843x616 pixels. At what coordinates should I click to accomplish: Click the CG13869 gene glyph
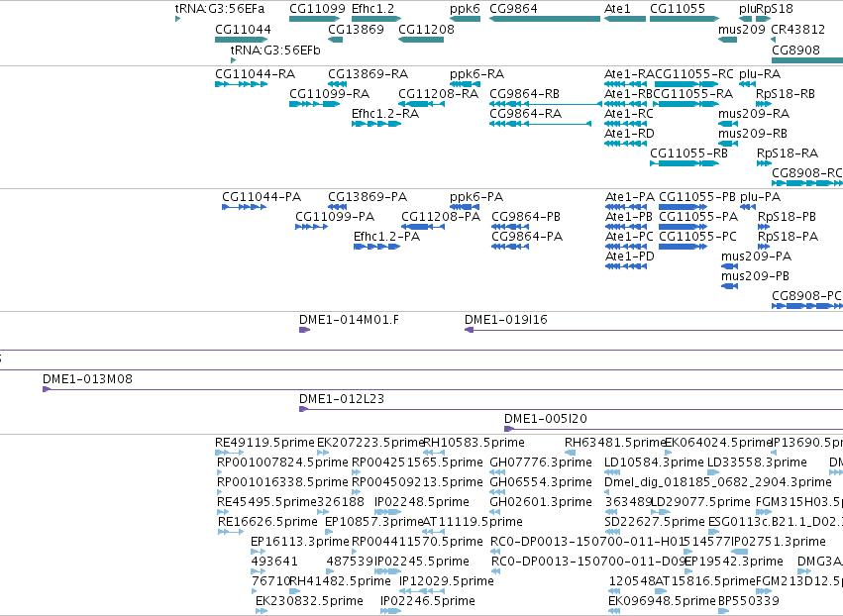pos(336,40)
